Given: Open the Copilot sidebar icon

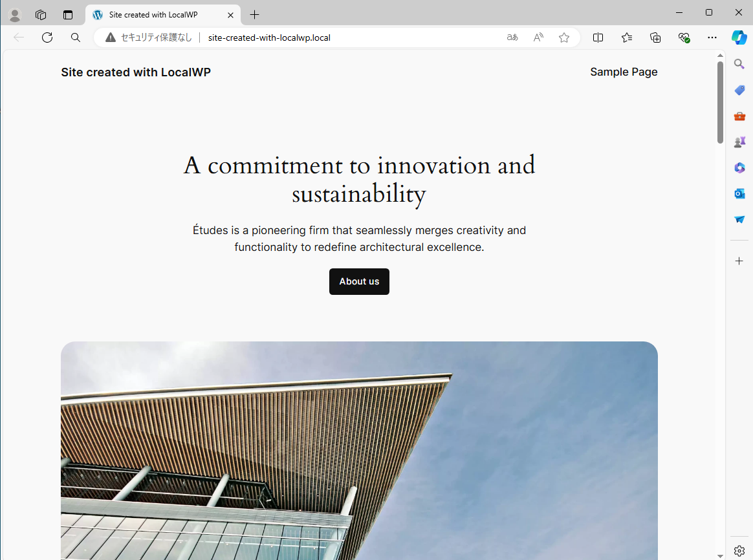Looking at the screenshot, I should click(739, 38).
